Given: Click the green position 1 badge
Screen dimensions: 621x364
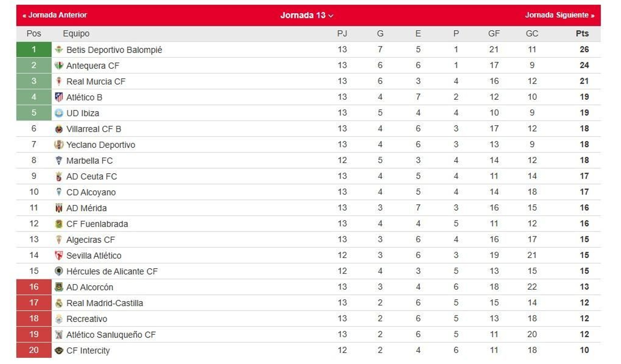Looking at the screenshot, I should [34, 50].
